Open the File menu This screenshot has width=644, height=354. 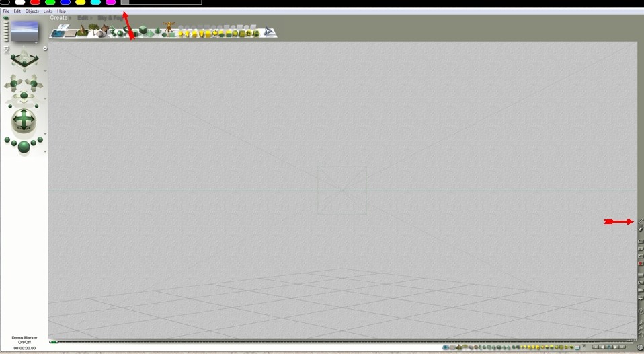coord(6,11)
